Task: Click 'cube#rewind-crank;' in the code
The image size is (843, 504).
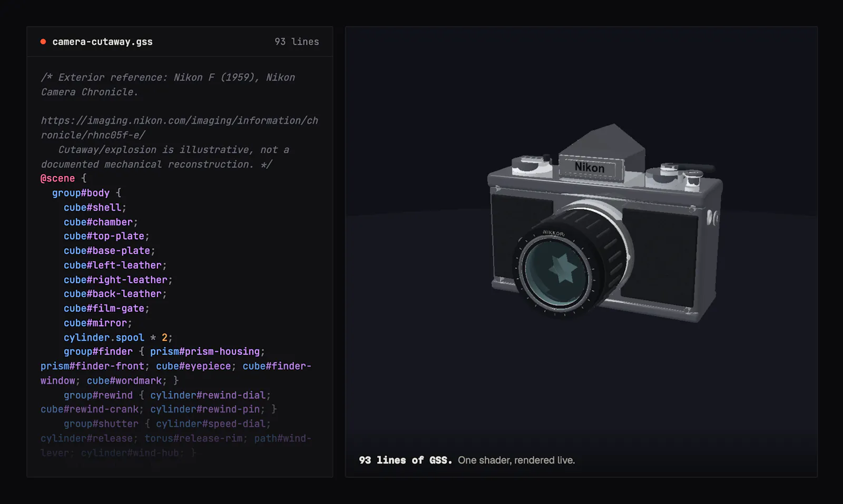Action: click(92, 409)
